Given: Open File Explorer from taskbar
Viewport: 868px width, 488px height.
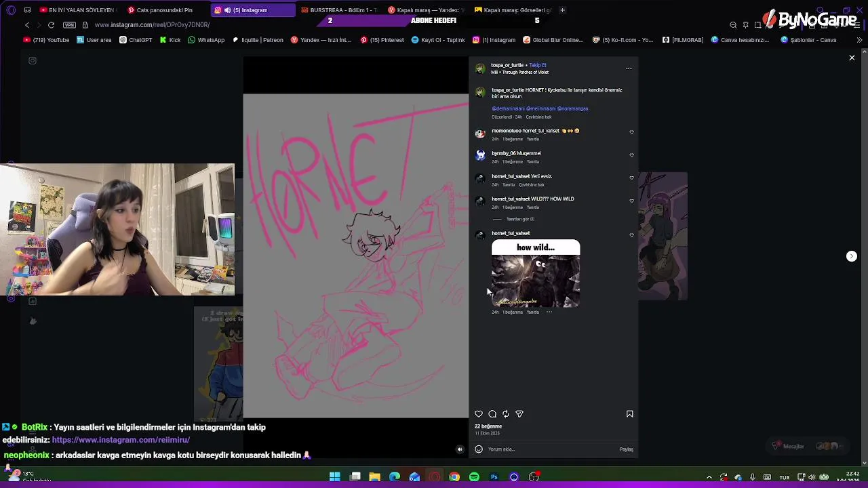Looking at the screenshot, I should (374, 477).
